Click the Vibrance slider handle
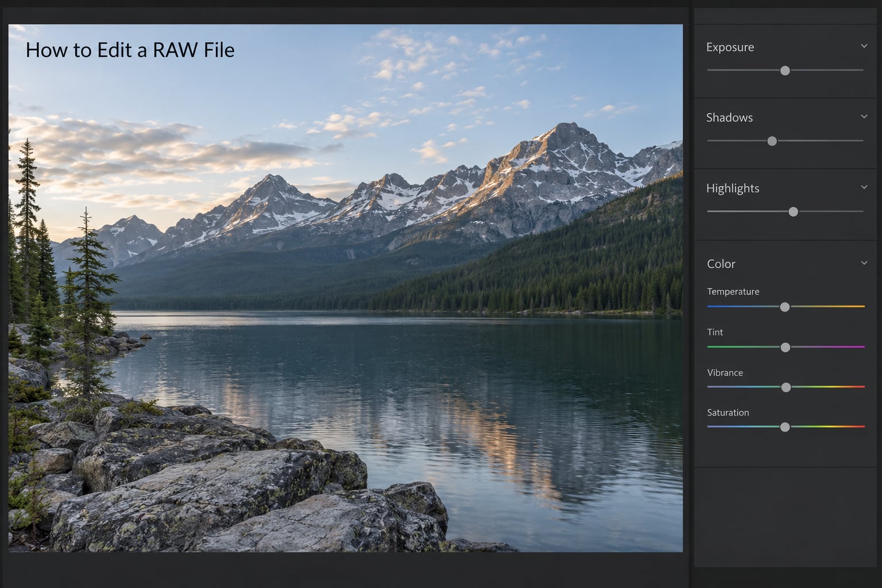 click(786, 388)
